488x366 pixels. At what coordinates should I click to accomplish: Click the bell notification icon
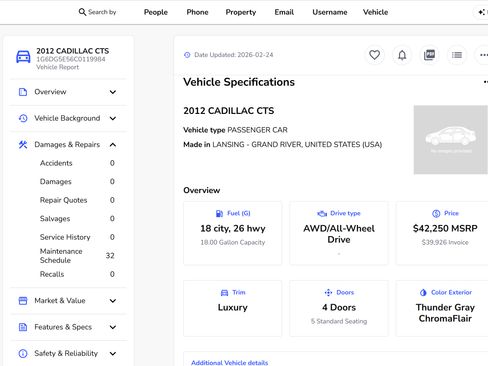point(402,55)
